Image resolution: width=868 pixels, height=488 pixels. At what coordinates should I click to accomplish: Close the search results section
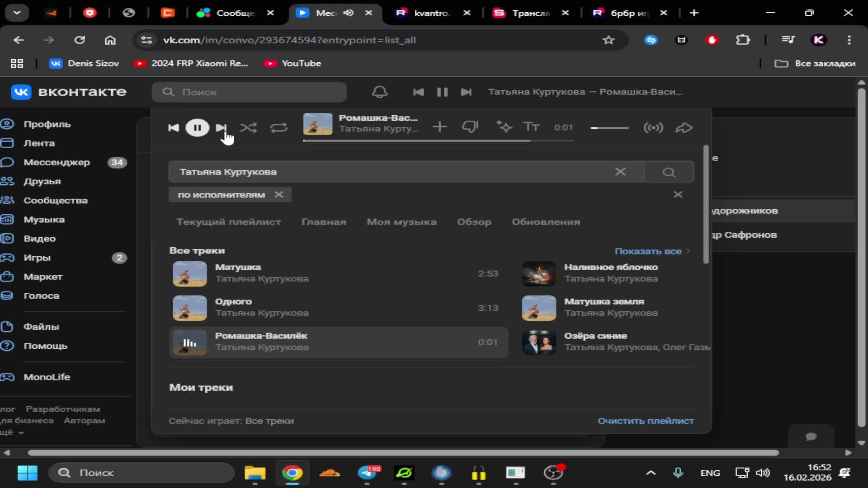(678, 194)
